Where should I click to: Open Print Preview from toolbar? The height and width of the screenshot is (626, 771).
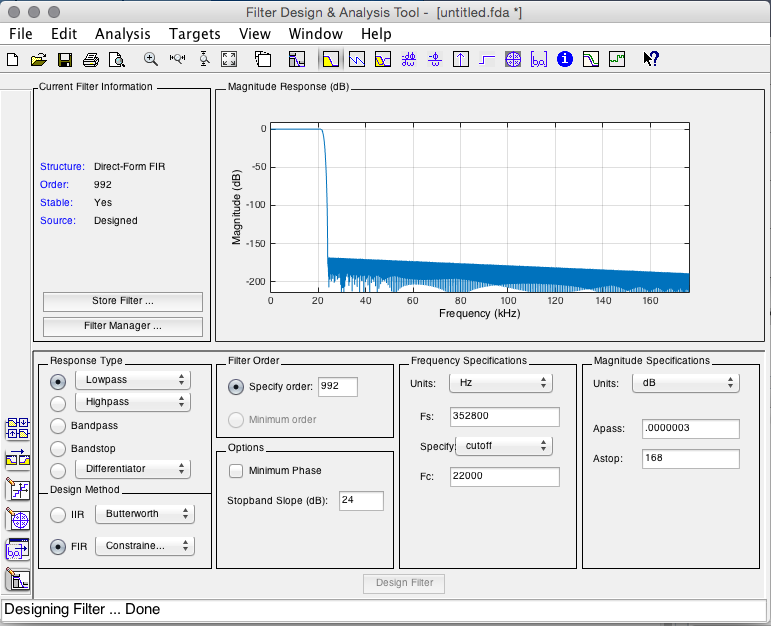(117, 60)
